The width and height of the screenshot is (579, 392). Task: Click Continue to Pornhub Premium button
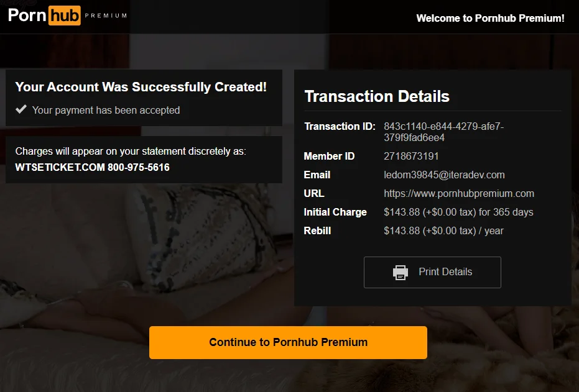click(x=288, y=342)
